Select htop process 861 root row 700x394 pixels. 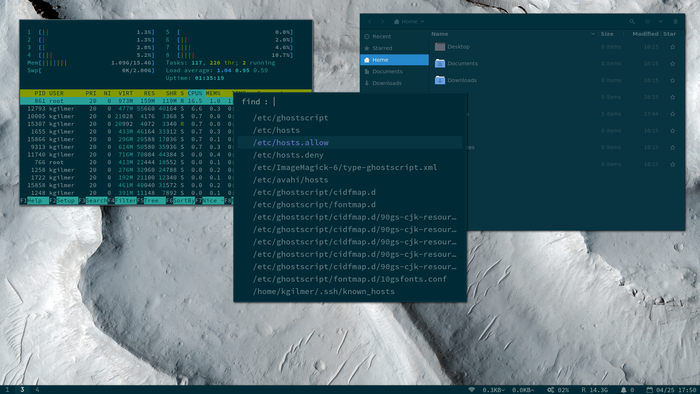coord(127,101)
